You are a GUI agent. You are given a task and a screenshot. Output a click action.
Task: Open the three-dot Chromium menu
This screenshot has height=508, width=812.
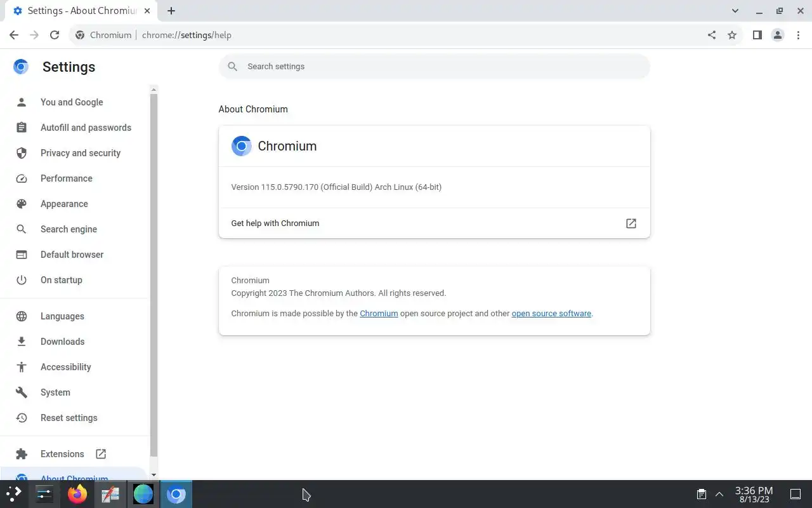(798, 35)
